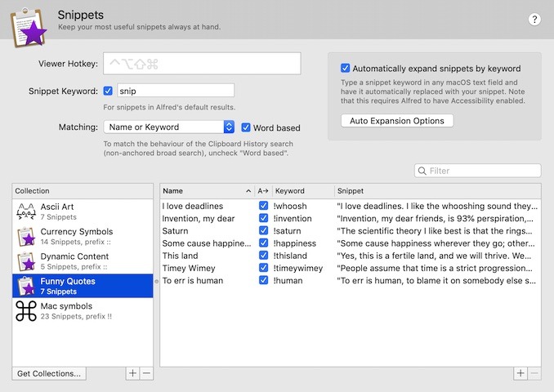Uncheck auto-expand for !timeywimey snippet
554x392 pixels.
[263, 268]
